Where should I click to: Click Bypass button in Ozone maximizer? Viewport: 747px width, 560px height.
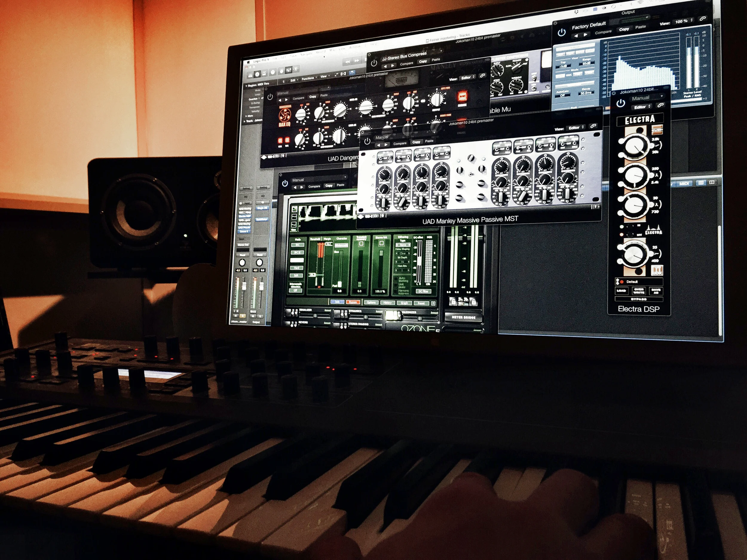point(353,302)
